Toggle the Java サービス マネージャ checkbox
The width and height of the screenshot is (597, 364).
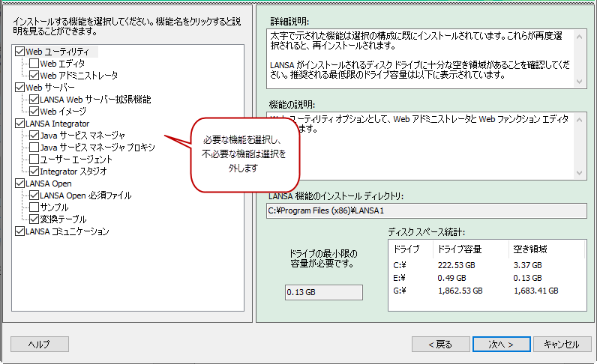[34, 136]
